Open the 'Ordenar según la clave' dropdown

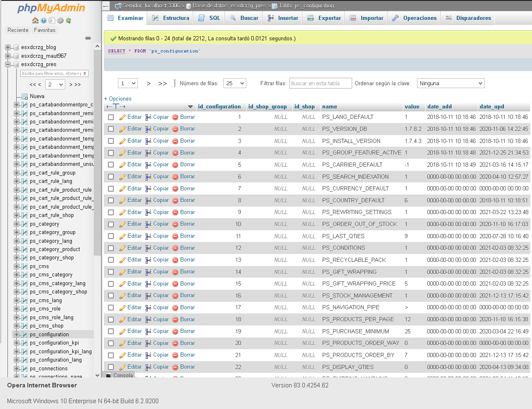pyautogui.click(x=451, y=84)
